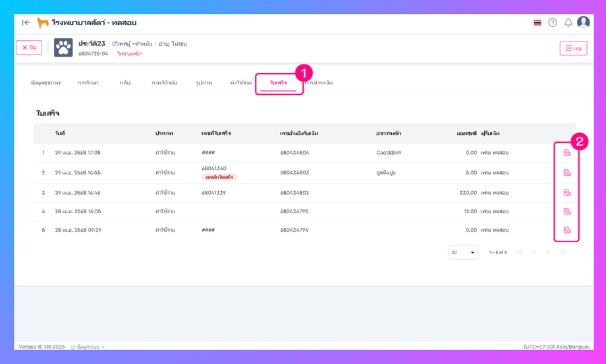Go to the previous page of receipts
Screen dimensions: 606x364
pos(534,253)
